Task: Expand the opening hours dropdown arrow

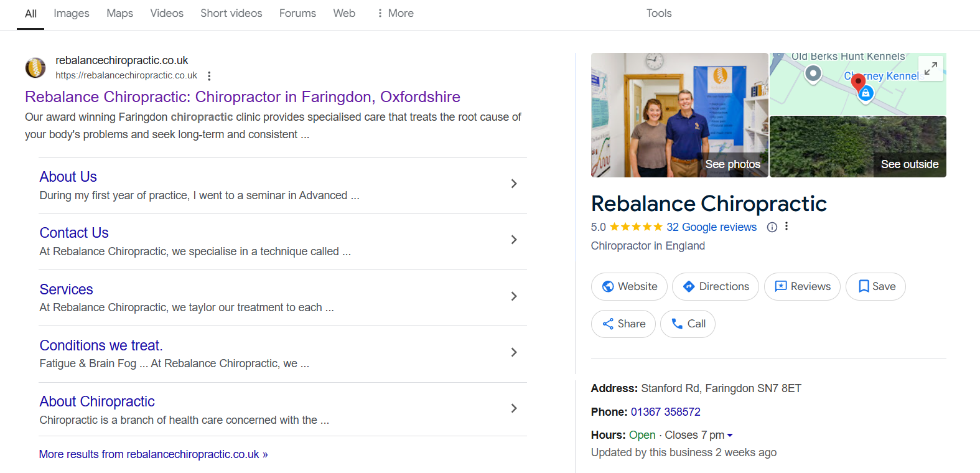Action: (x=730, y=436)
